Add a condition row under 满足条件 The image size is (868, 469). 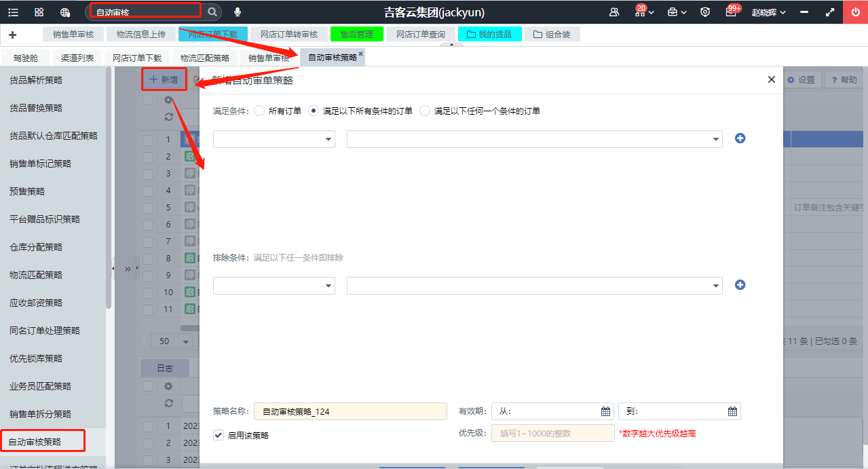click(x=740, y=138)
